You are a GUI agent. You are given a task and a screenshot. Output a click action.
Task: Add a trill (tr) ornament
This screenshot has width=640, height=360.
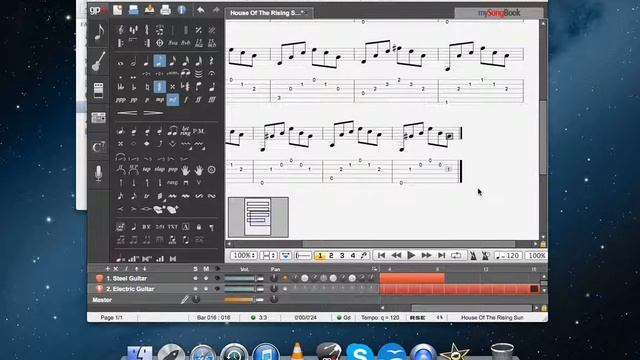pos(147,196)
